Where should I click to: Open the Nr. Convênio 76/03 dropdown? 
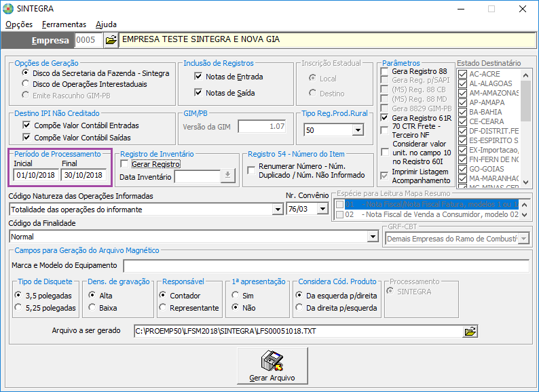coord(322,208)
